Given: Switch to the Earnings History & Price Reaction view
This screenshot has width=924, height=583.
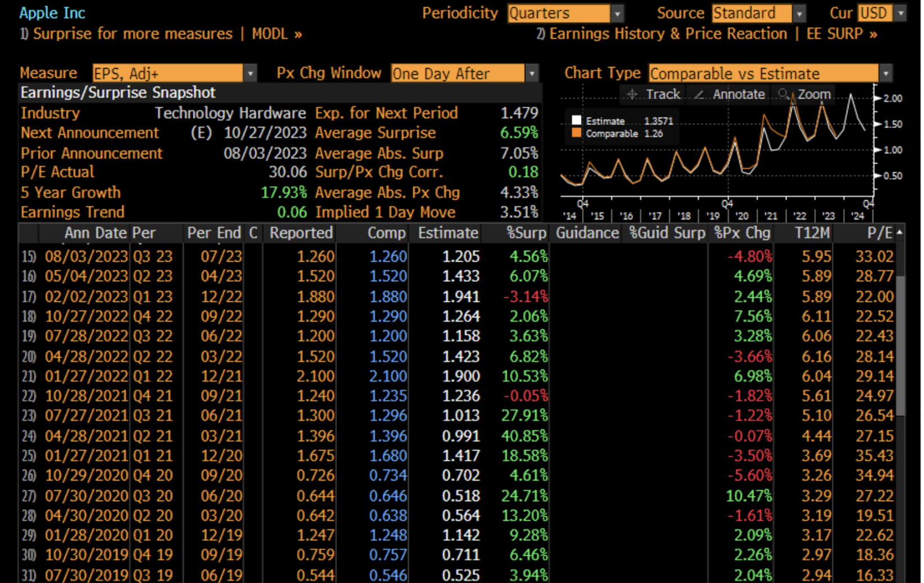Looking at the screenshot, I should coord(665,33).
